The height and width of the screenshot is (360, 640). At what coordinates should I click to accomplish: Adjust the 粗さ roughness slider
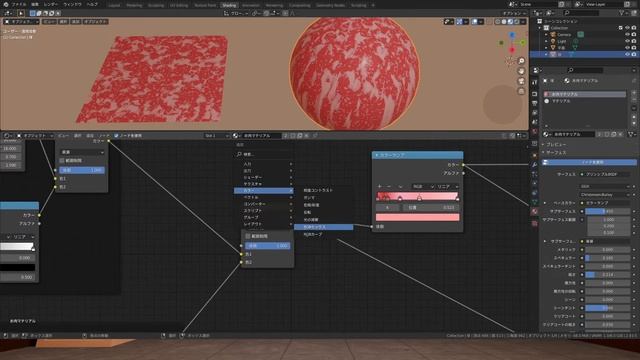[x=607, y=275]
